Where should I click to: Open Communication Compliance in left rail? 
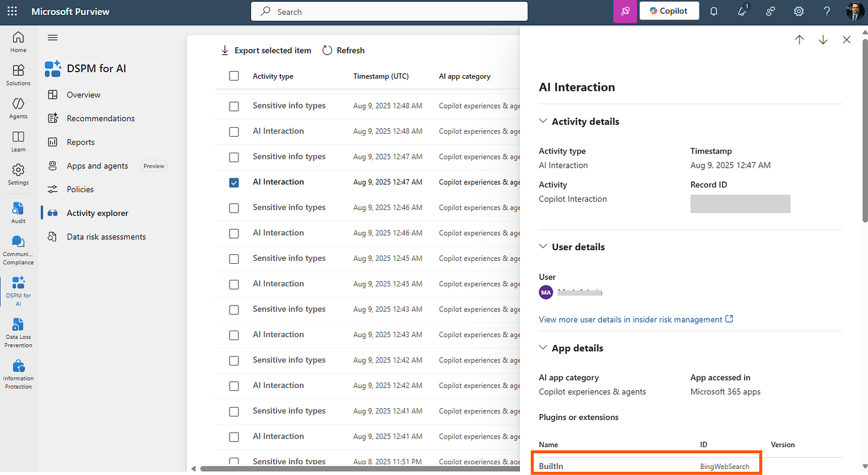click(18, 249)
